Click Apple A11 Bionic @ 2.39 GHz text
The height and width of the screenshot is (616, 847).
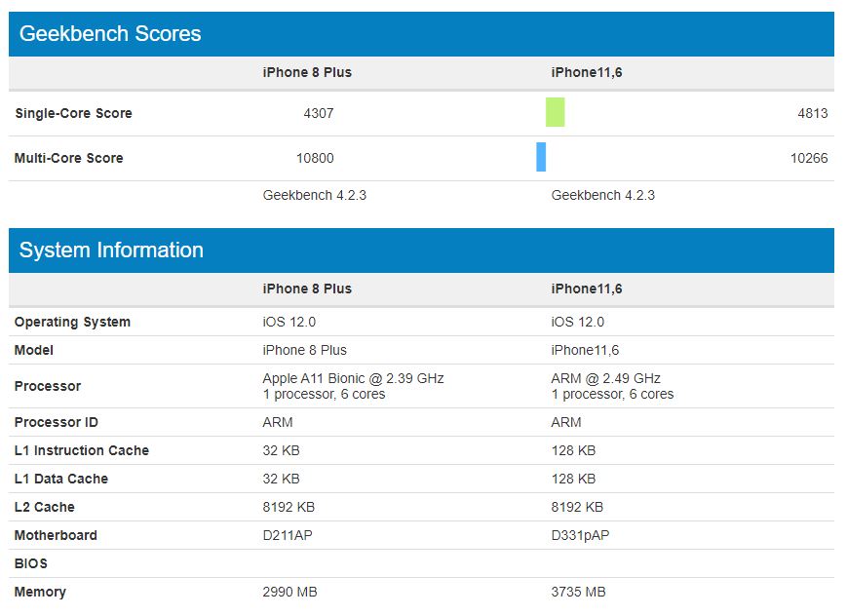pyautogui.click(x=353, y=378)
